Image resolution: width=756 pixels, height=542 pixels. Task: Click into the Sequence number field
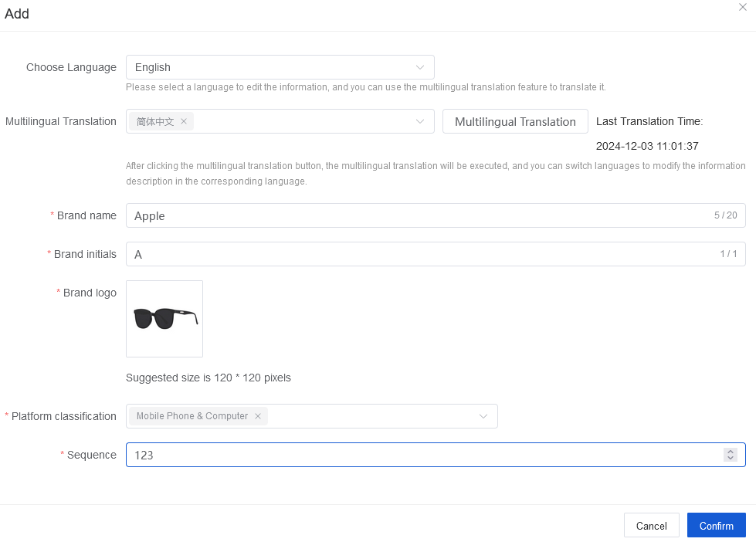[x=436, y=455]
